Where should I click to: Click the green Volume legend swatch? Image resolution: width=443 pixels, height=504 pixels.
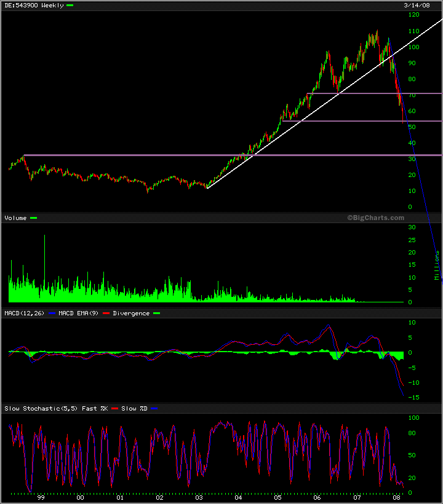33,218
